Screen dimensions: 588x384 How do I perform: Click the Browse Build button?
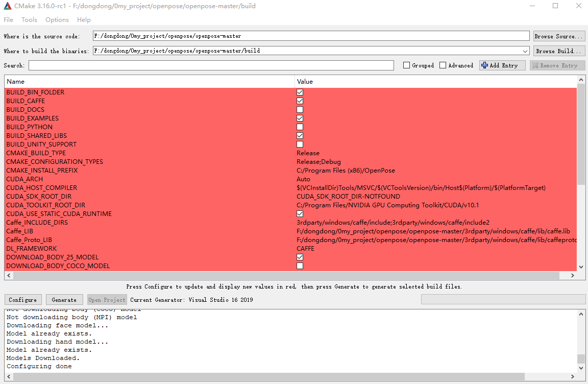(559, 51)
